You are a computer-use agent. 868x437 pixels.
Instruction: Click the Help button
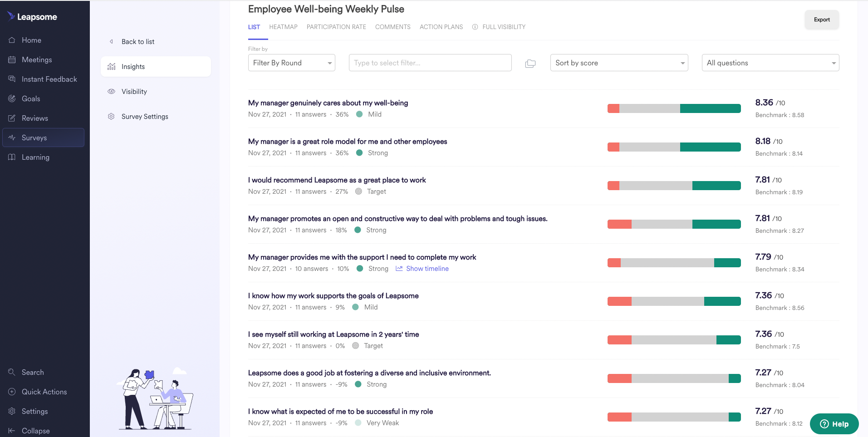pos(834,424)
